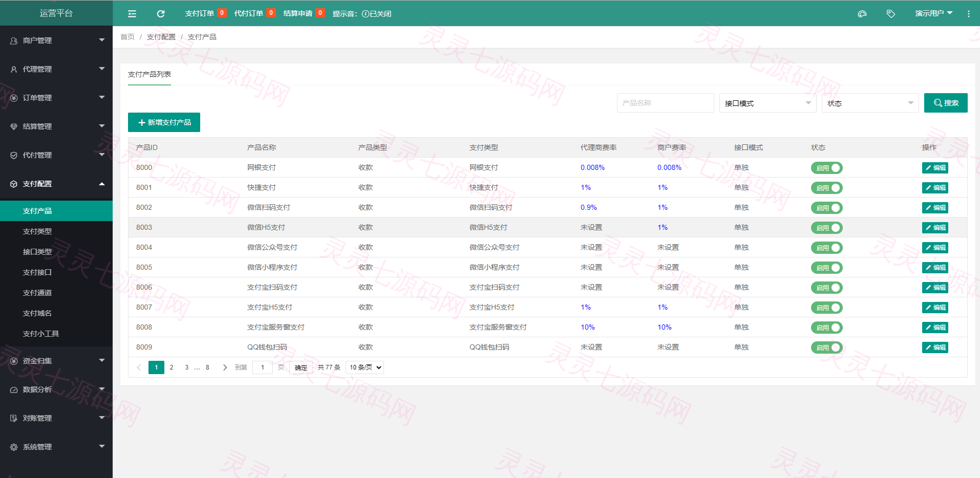Open the theme palette icon in header
The image size is (980, 478).
click(862, 14)
